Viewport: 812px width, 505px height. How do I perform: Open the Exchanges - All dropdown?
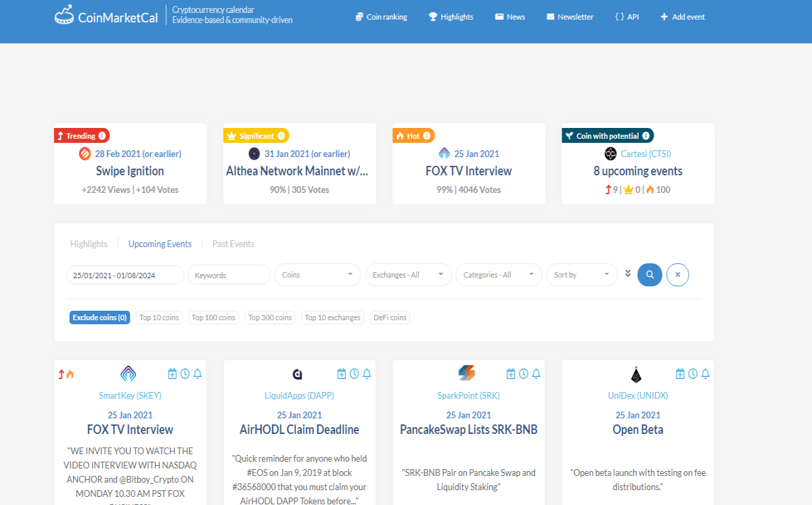408,275
